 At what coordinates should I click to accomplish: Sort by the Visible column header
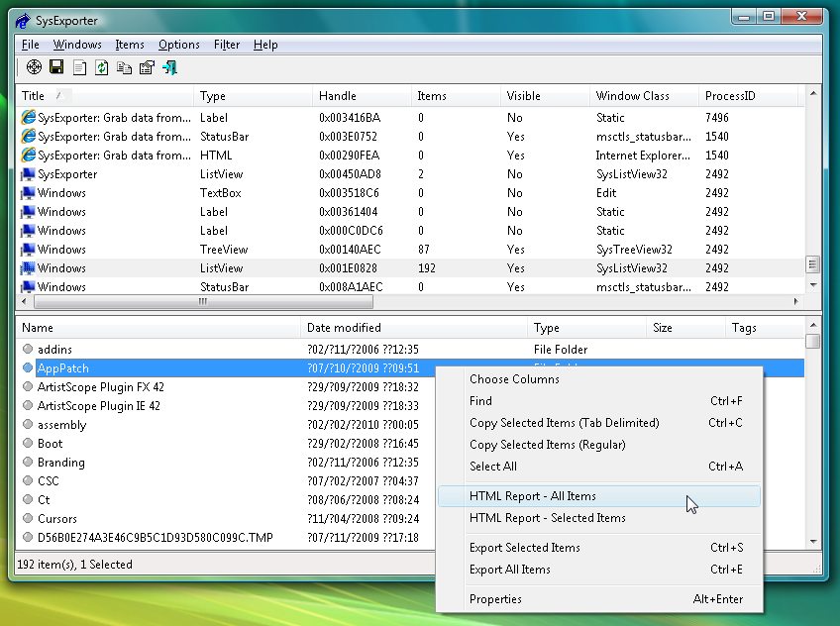pyautogui.click(x=545, y=96)
